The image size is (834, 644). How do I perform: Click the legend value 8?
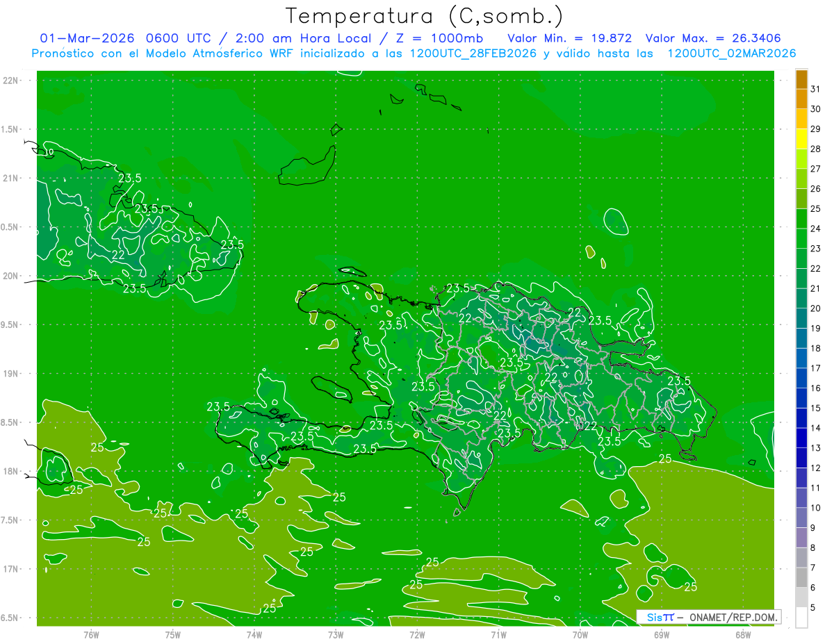813,547
